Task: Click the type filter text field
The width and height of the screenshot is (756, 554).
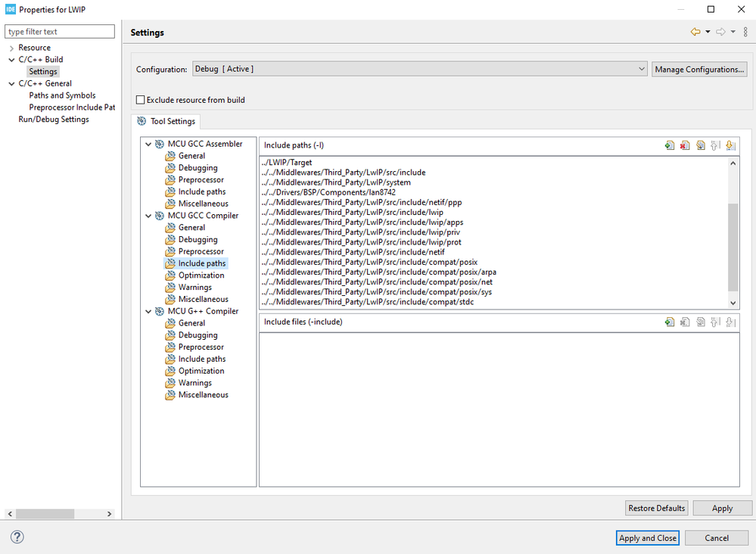Action: [60, 31]
